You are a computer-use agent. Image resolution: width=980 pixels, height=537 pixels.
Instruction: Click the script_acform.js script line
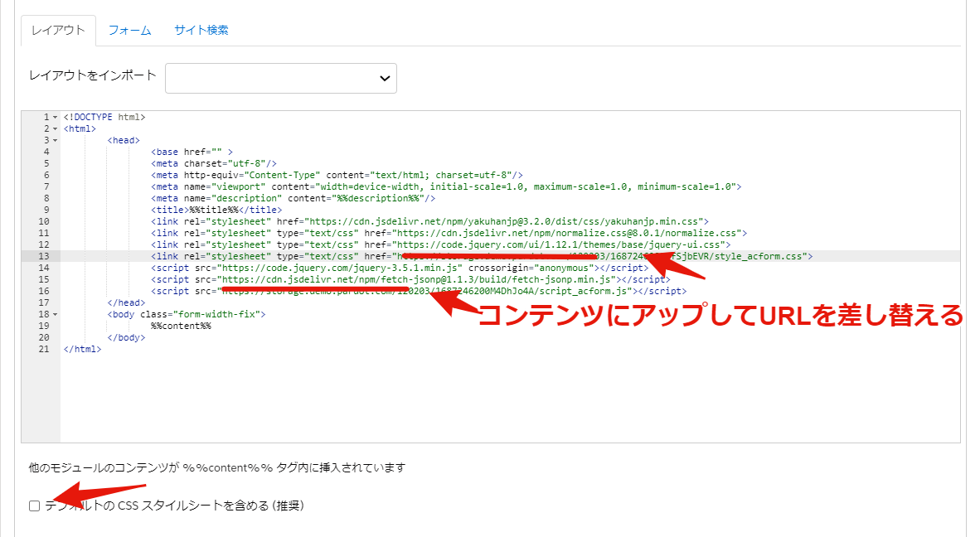(418, 291)
